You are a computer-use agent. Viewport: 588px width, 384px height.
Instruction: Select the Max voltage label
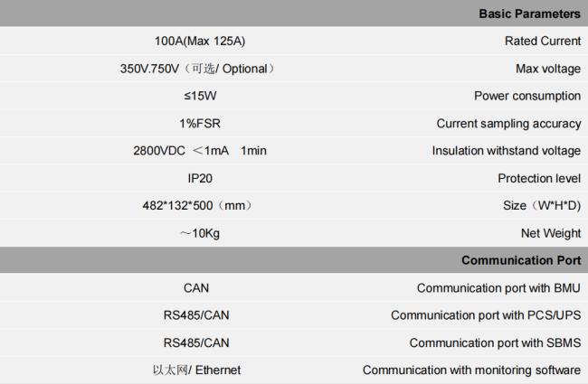coord(548,69)
